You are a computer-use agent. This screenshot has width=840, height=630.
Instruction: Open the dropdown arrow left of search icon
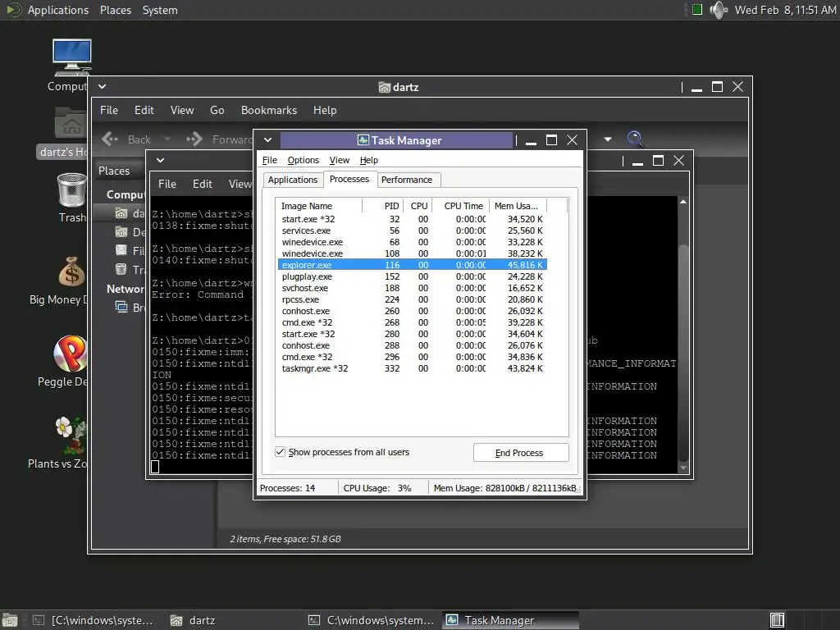point(608,139)
